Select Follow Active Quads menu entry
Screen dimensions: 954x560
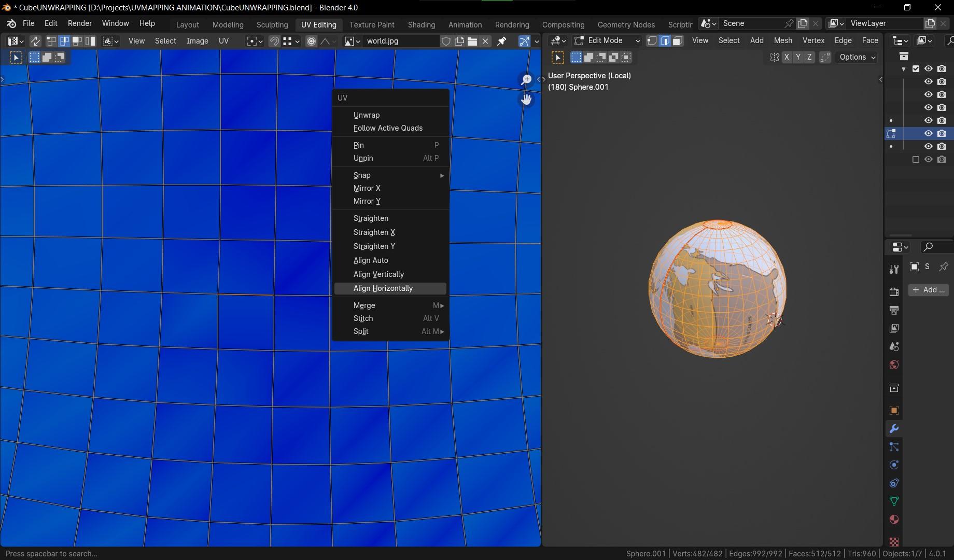(x=388, y=128)
